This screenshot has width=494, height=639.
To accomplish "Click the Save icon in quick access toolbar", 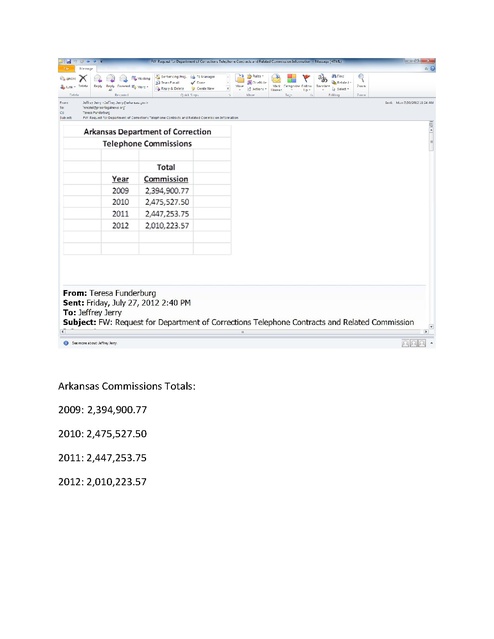I will (69, 62).
